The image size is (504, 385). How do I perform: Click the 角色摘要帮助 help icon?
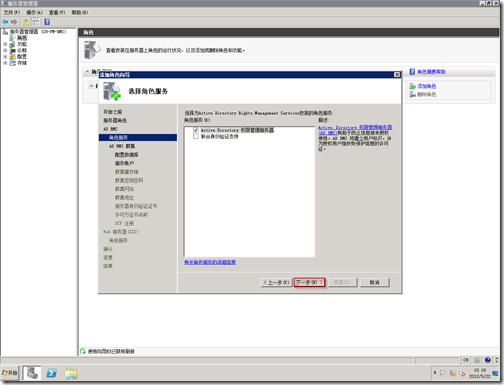pos(412,72)
